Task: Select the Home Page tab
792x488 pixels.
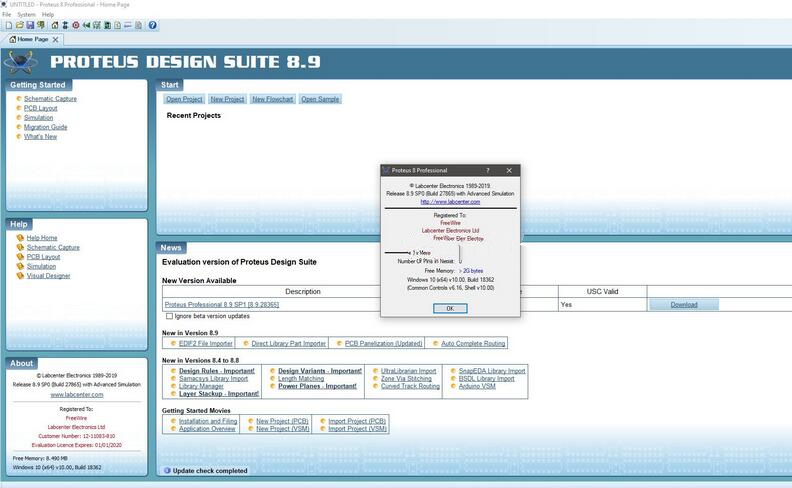Action: pyautogui.click(x=33, y=39)
